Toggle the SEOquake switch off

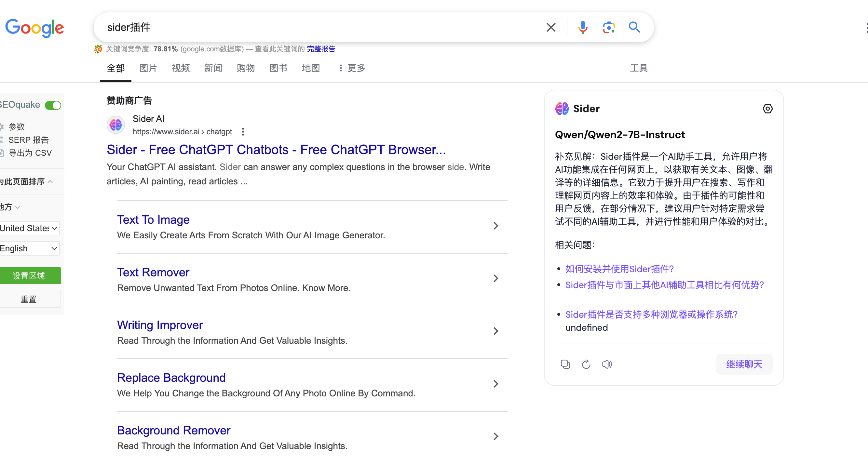pyautogui.click(x=53, y=105)
